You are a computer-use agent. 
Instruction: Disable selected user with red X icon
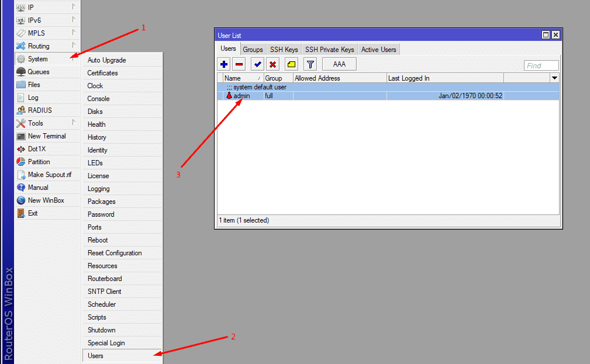point(273,64)
